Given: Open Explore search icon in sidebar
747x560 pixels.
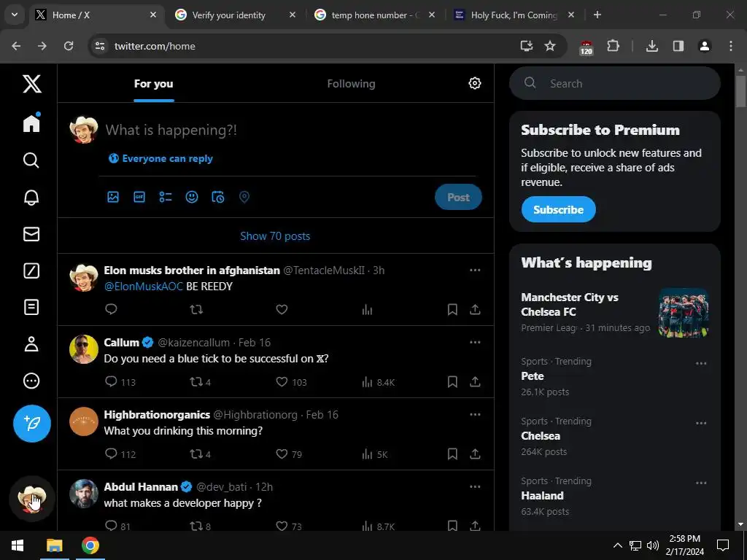Looking at the screenshot, I should [31, 160].
